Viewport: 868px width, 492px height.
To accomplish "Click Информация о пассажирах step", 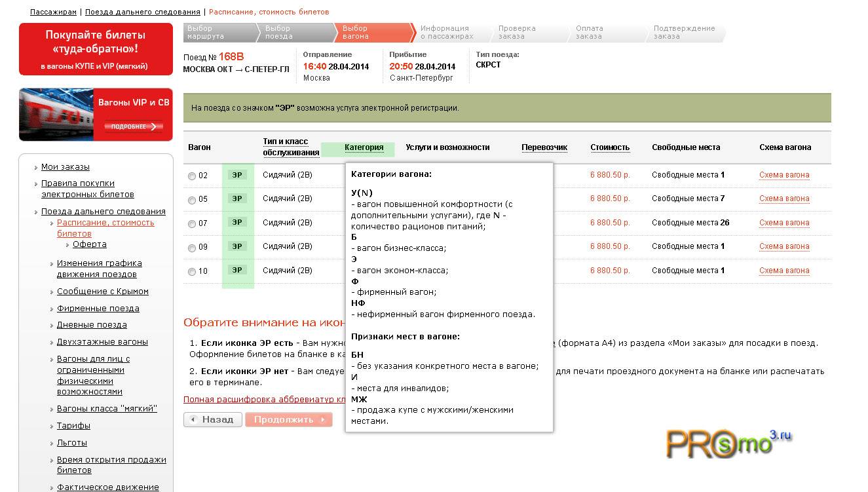I will coord(447,33).
